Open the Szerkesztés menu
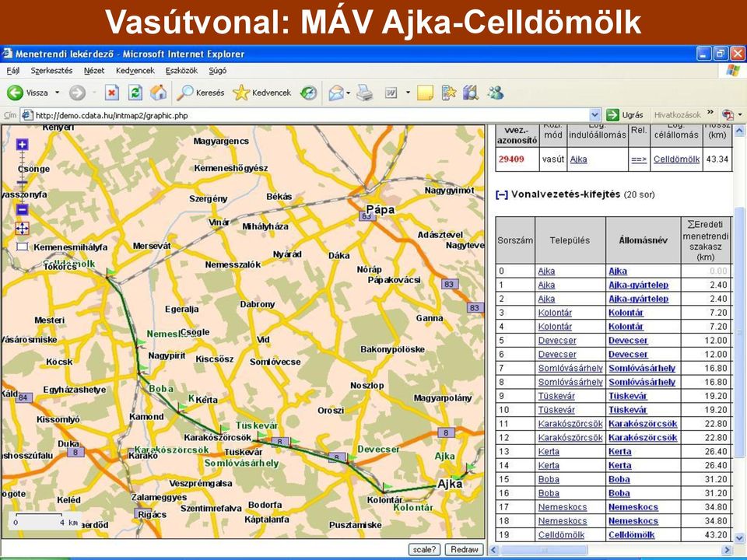The height and width of the screenshot is (560, 747). [51, 71]
